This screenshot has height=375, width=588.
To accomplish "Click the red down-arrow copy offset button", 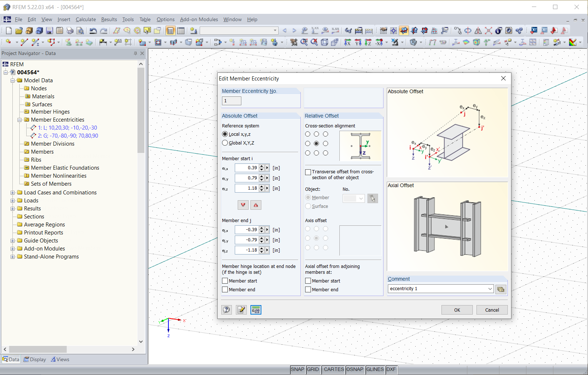I will [243, 205].
